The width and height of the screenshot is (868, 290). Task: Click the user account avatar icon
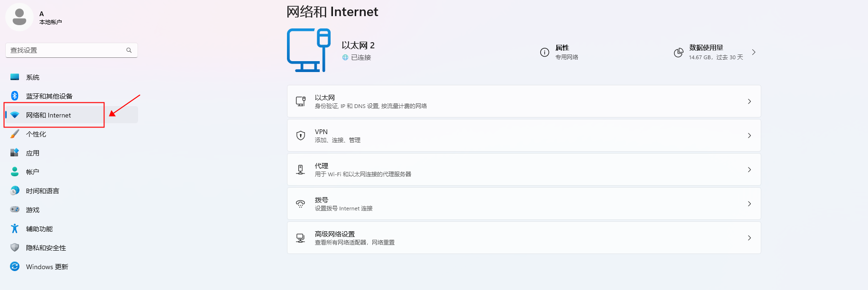[x=19, y=17]
